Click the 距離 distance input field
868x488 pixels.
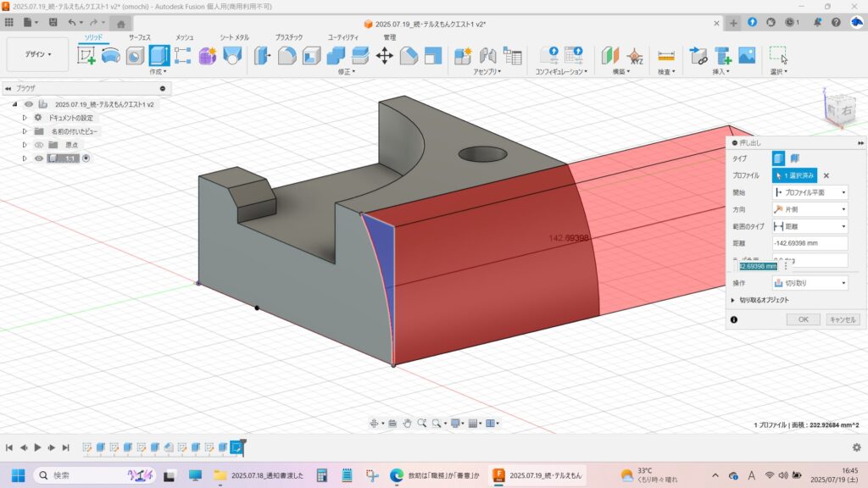810,243
